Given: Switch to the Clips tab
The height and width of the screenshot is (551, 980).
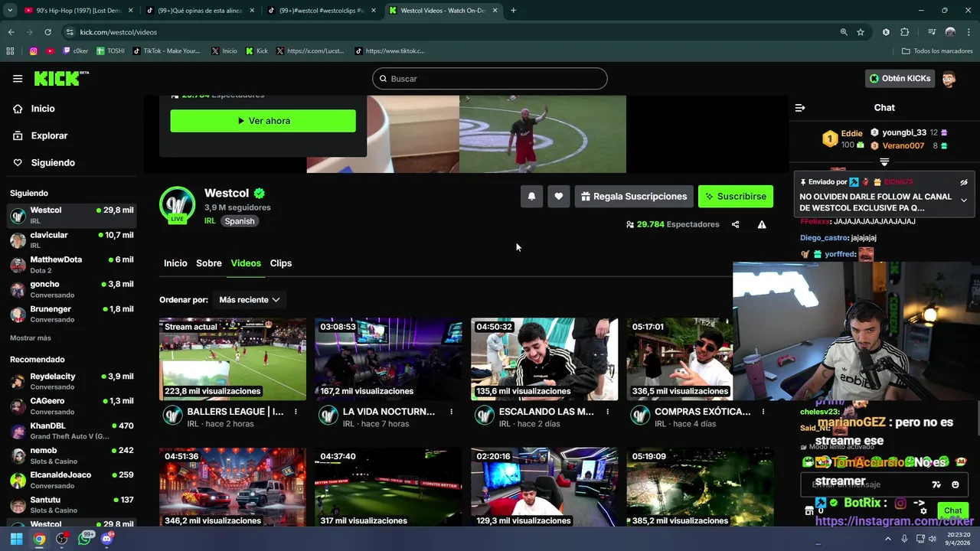Looking at the screenshot, I should tap(281, 263).
